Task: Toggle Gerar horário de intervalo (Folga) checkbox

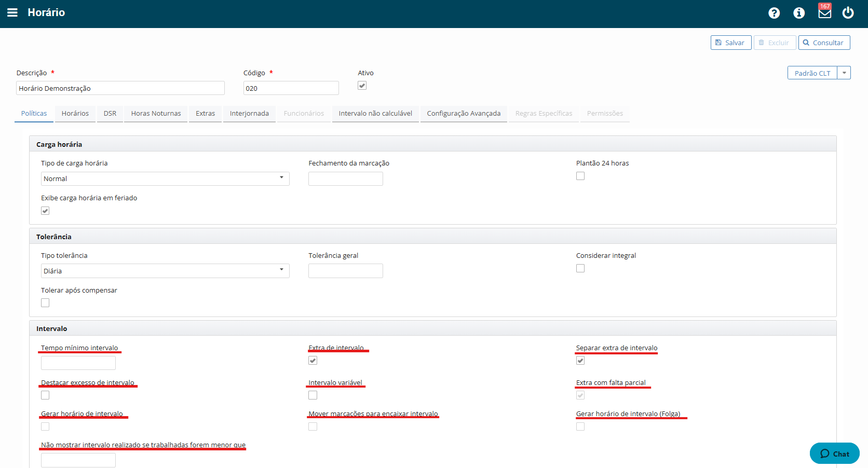Action: coord(580,426)
